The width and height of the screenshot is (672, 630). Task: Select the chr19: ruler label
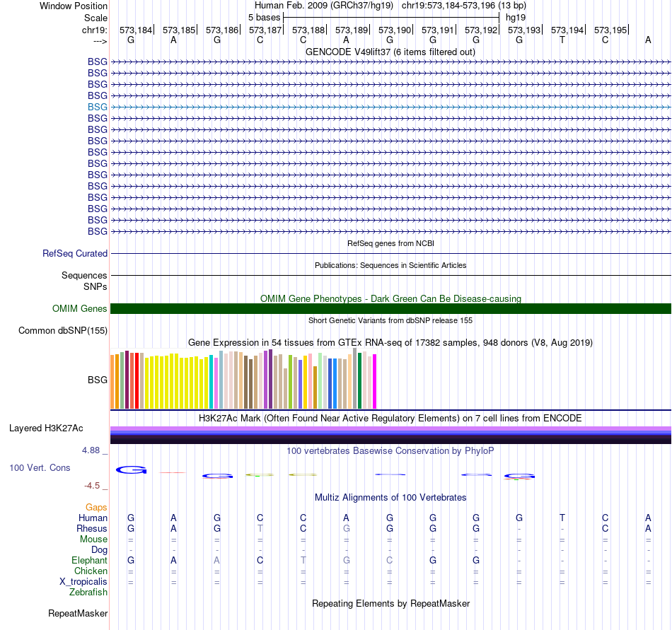(94, 30)
